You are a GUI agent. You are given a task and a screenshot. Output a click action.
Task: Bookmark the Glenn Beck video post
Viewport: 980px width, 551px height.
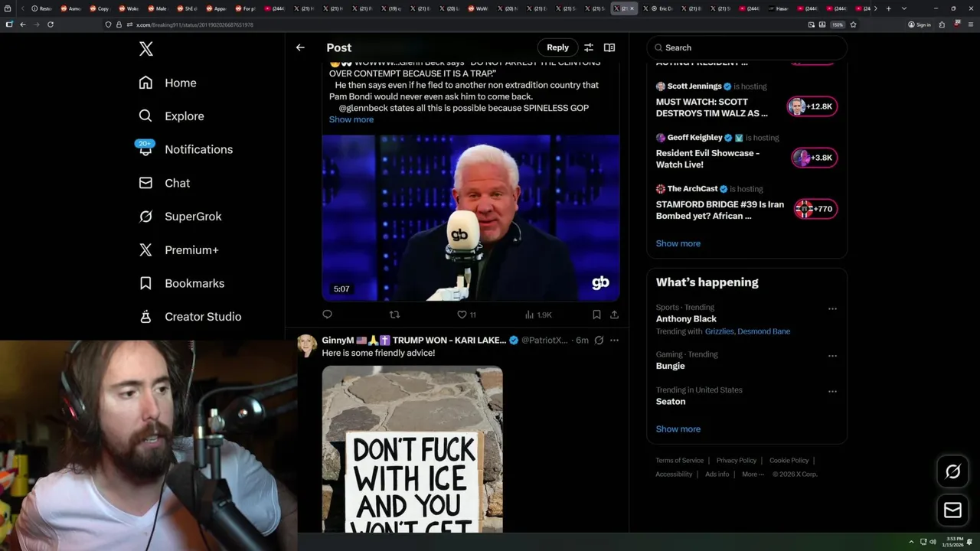596,315
